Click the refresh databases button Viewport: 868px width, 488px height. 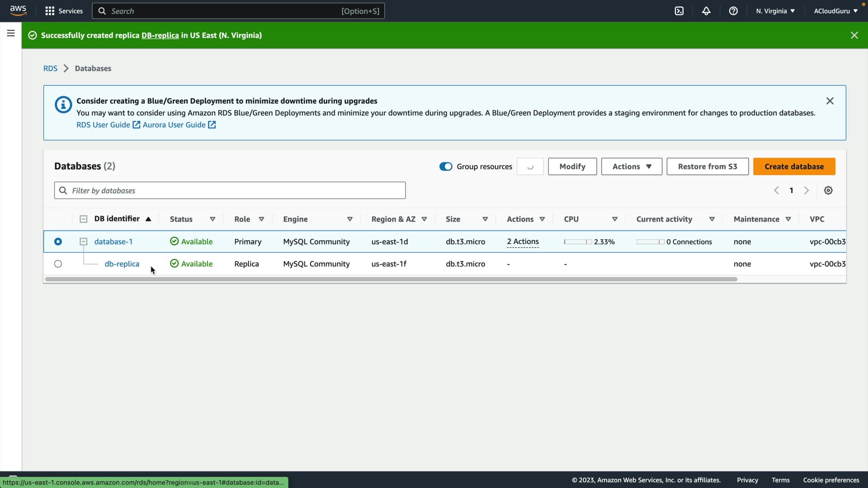[x=530, y=166]
